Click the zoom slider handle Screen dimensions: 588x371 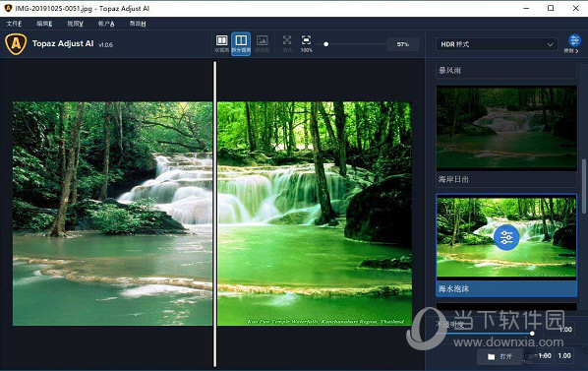coord(325,44)
